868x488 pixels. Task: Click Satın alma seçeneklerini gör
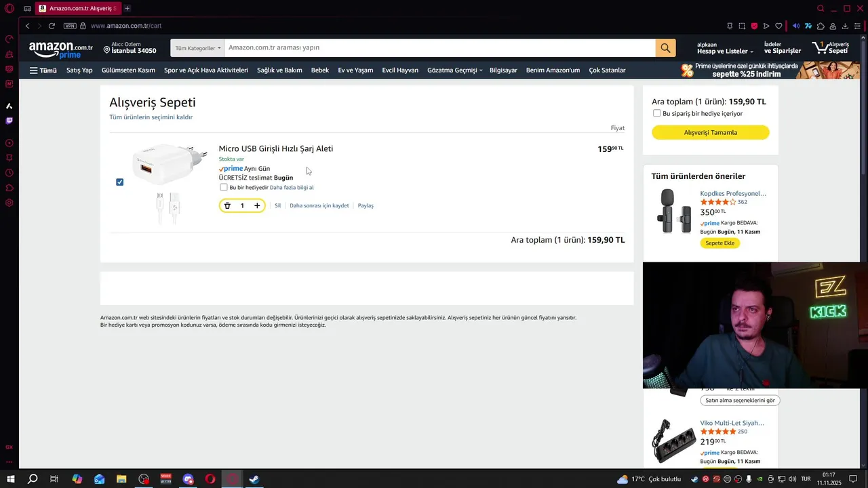[740, 401]
